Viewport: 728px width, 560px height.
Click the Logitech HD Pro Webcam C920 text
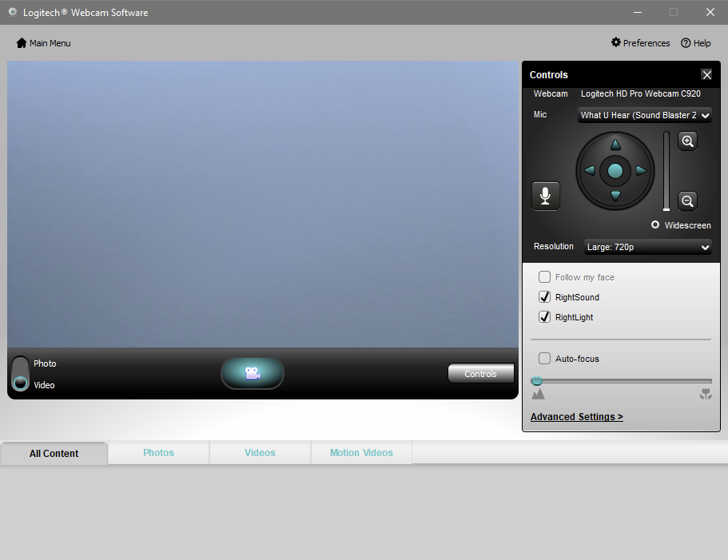[x=641, y=93]
